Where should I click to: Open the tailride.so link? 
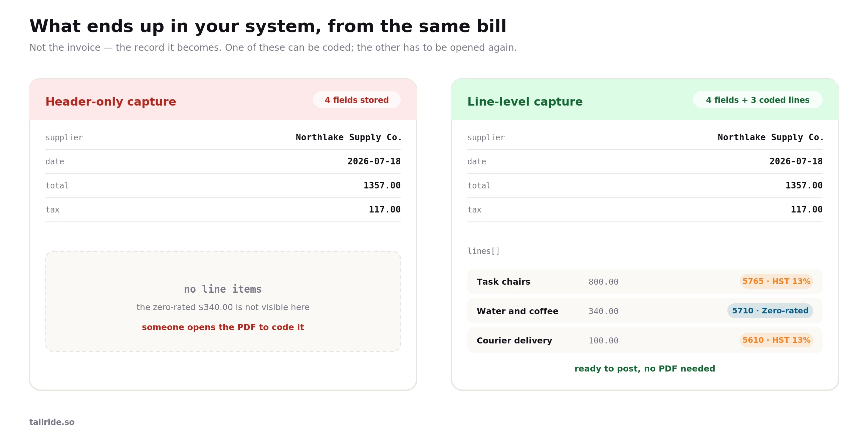click(52, 422)
